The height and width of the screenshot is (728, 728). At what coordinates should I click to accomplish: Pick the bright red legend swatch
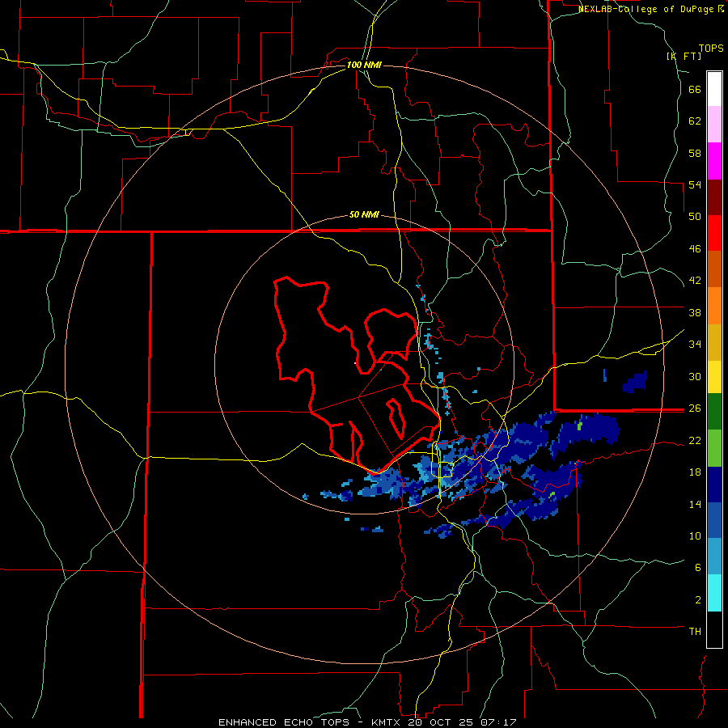714,233
